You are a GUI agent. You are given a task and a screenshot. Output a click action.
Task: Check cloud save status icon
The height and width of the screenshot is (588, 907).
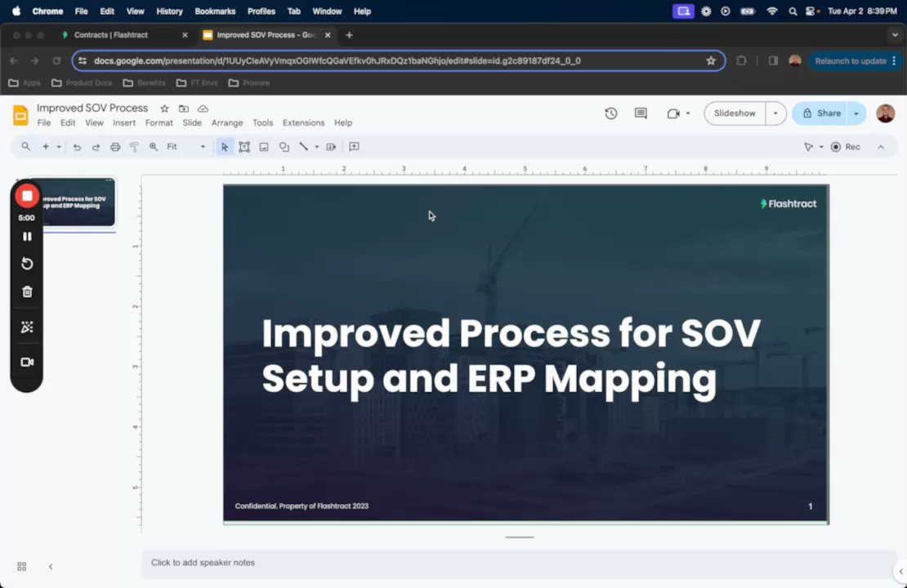point(203,109)
